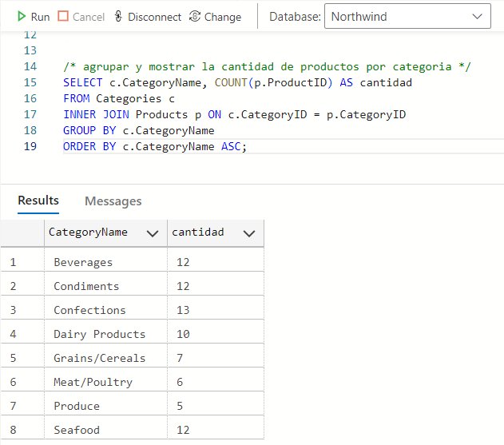Viewport: 504px width, 445px height.
Task: Click the cantidad value 13 cell
Action: click(181, 310)
